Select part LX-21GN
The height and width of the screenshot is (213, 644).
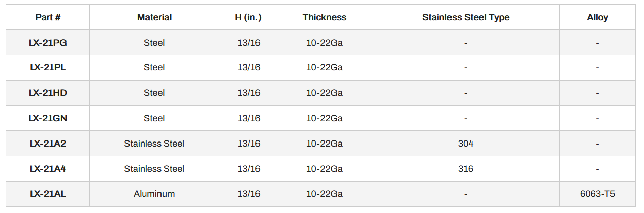48,118
